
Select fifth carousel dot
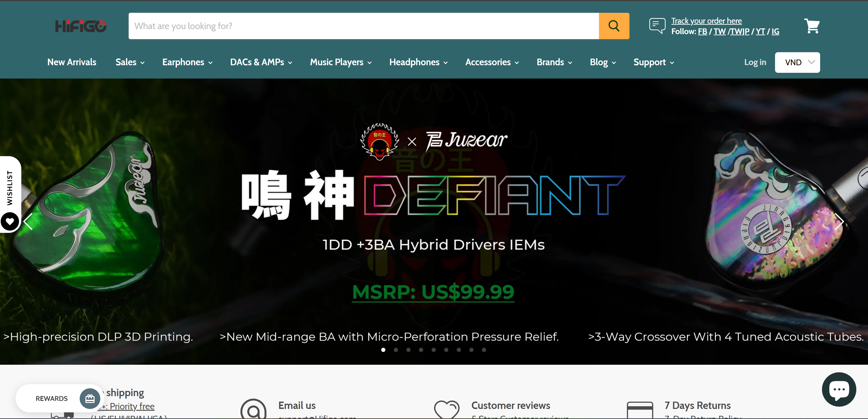point(434,350)
